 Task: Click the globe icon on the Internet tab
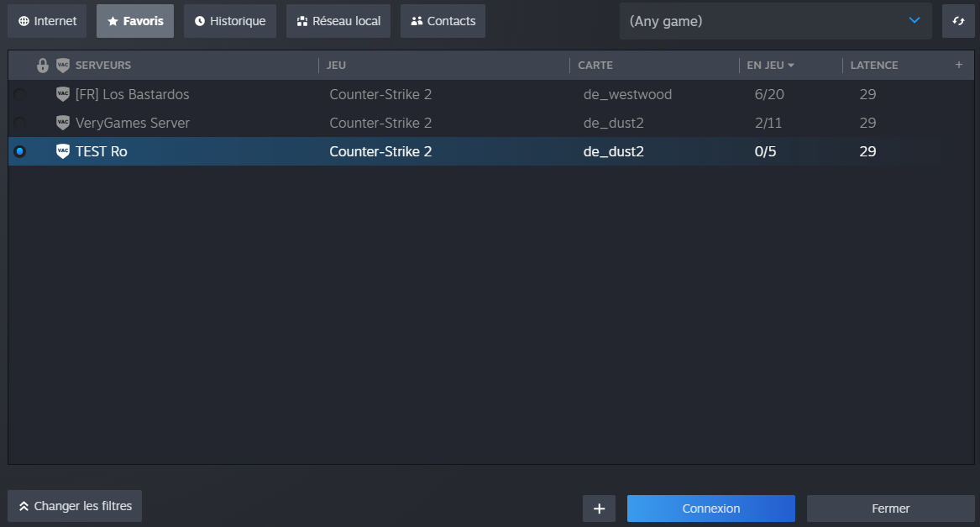pos(23,20)
